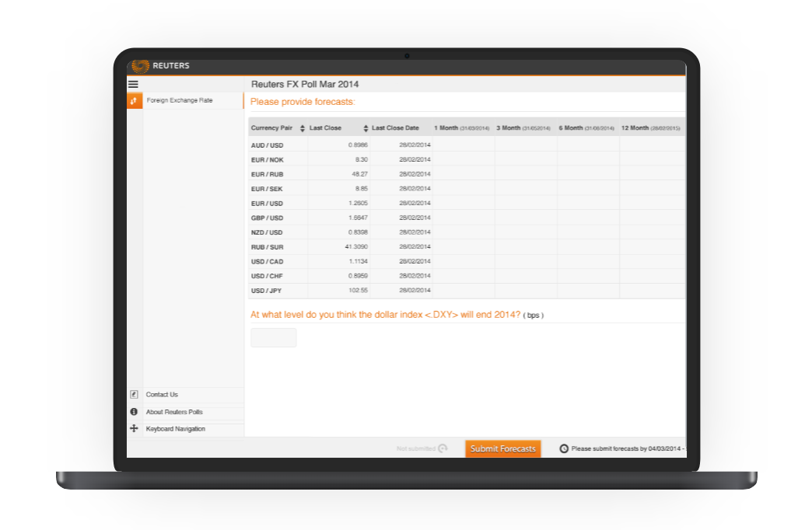Sort by Currency Pair arrows
812x530 pixels.
pyautogui.click(x=303, y=128)
